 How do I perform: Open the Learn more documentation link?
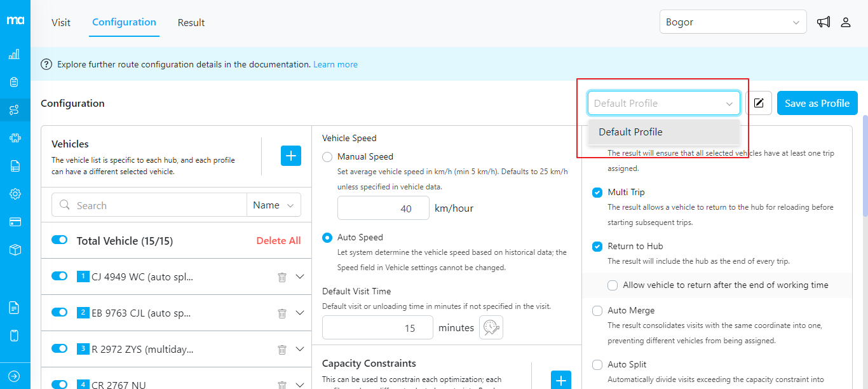336,64
